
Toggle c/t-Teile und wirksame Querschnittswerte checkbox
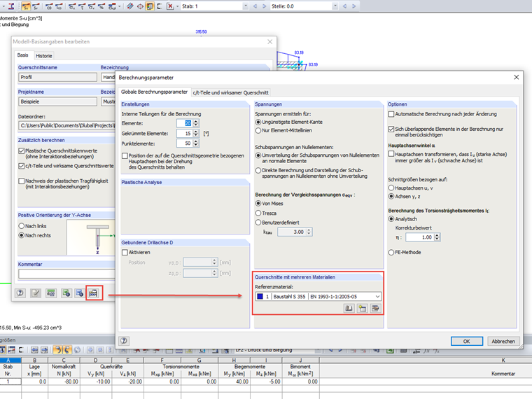(22, 166)
